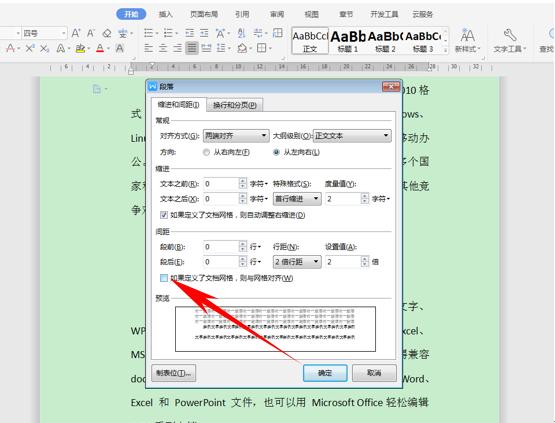Open the borders icon
The image size is (555, 423).
[x=262, y=48]
